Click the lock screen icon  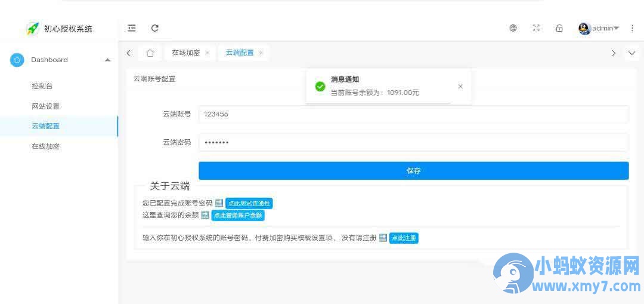point(559,28)
